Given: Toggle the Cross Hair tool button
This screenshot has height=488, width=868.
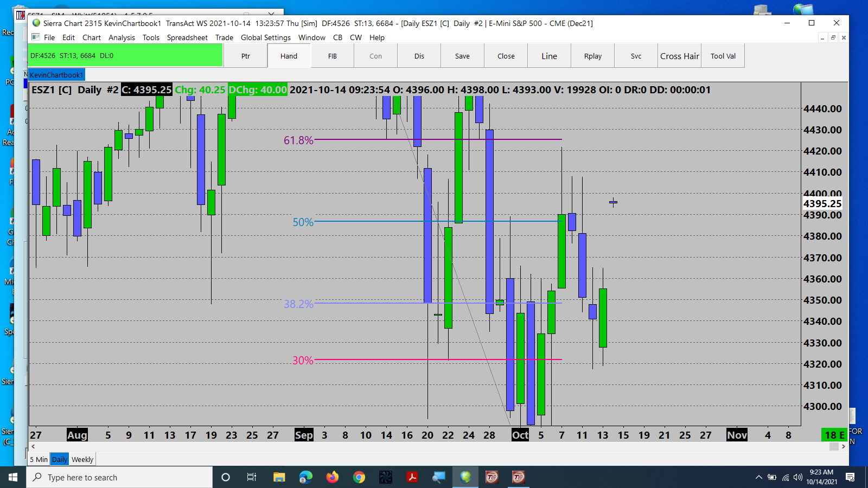Looking at the screenshot, I should (x=680, y=56).
